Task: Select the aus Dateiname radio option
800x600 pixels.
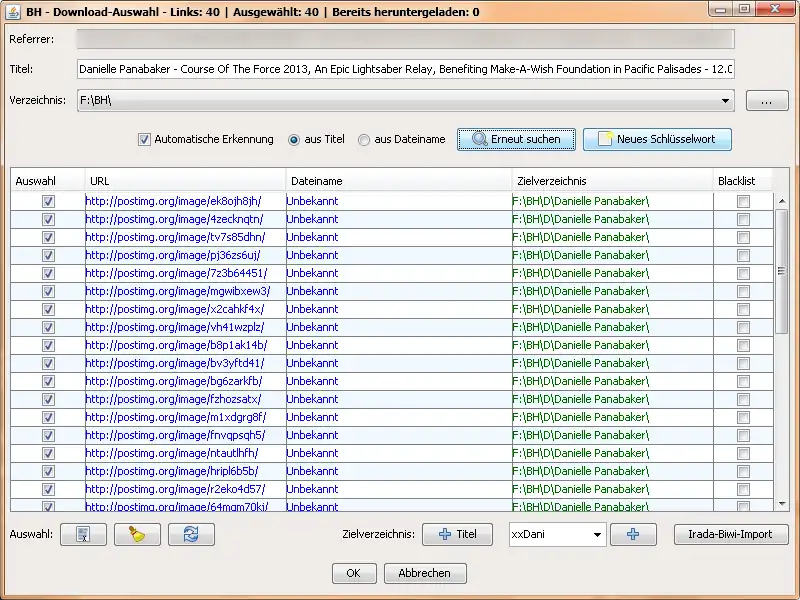Action: [x=364, y=140]
